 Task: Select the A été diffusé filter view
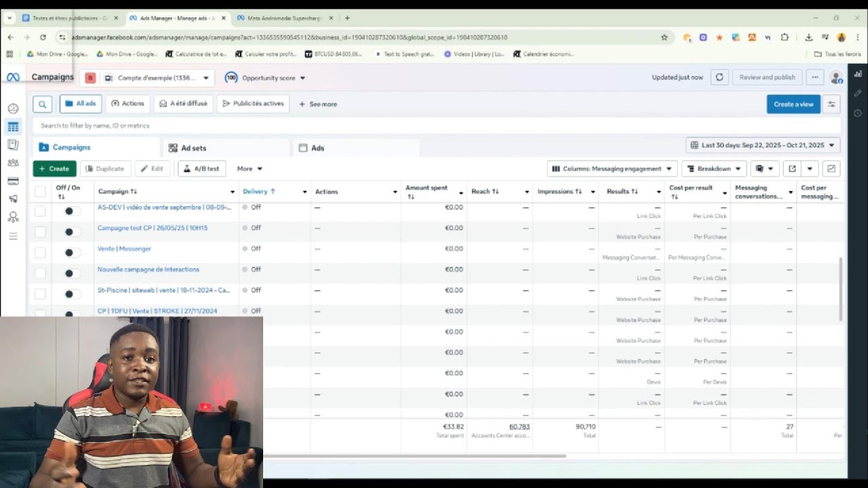coord(183,104)
